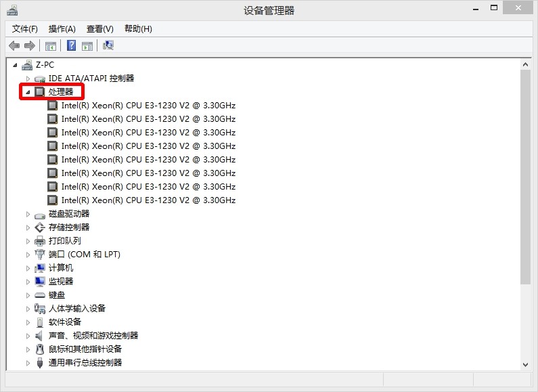Click the Forward arrow toolbar icon
Image resolution: width=538 pixels, height=392 pixels.
pos(30,45)
